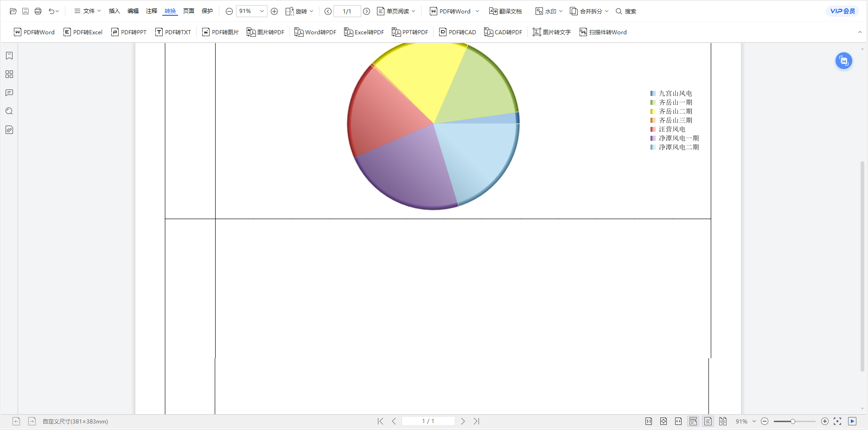
Task: Click the 1 / 1 status bar page field
Action: click(x=428, y=421)
